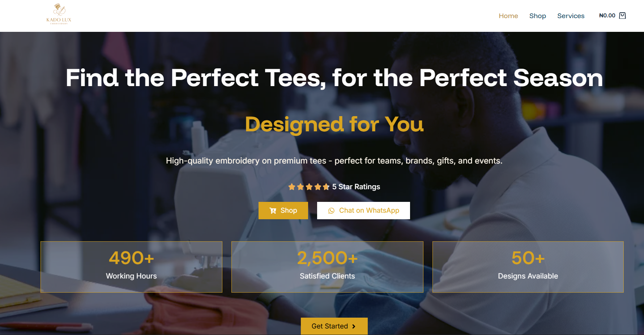View the ₦0.00 cart total
The image size is (644, 335).
click(x=607, y=16)
